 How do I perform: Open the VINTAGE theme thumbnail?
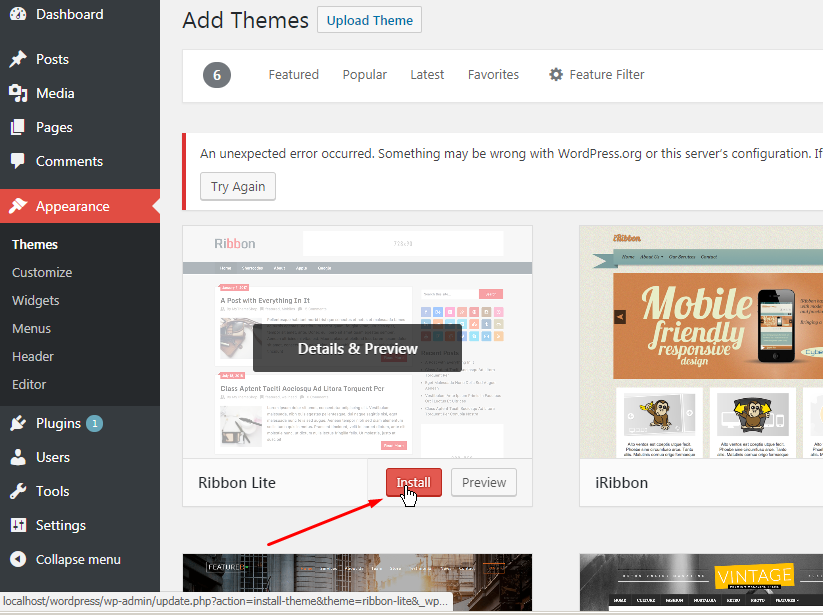click(701, 582)
